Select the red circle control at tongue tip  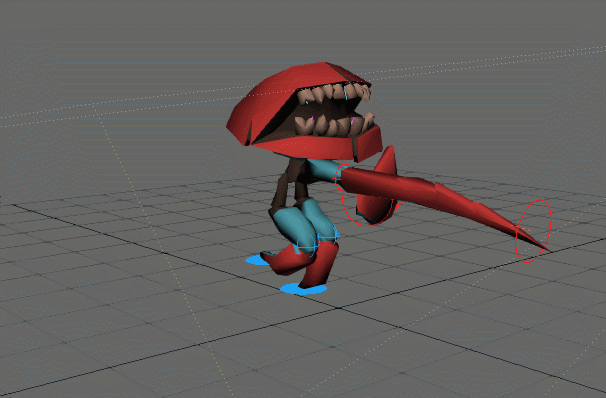[534, 231]
